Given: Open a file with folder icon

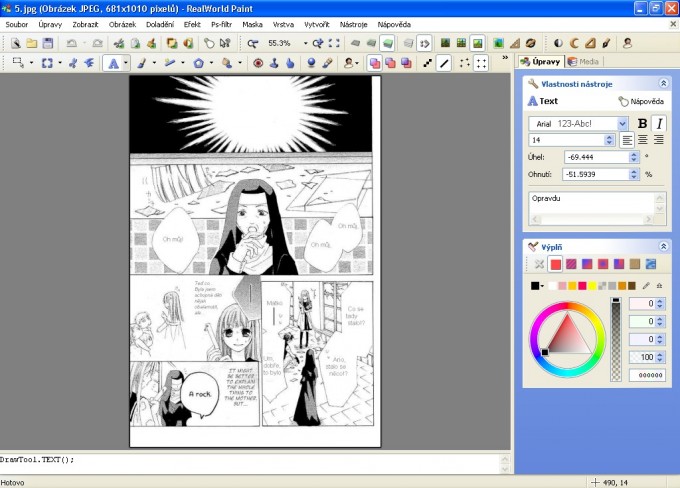Looking at the screenshot, I should [32, 43].
